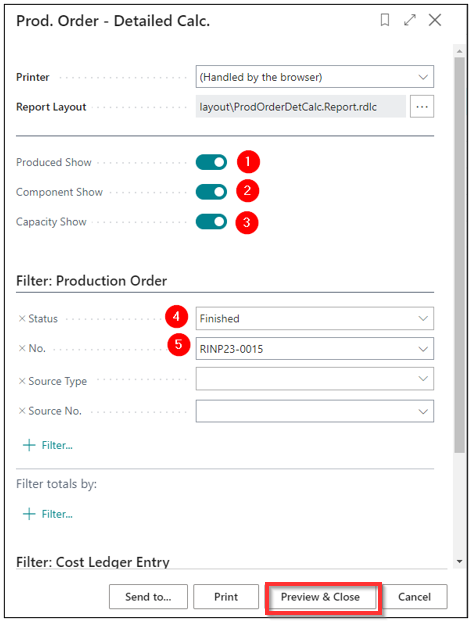Click the Finished value in Status field
Image resolution: width=473 pixels, height=623 pixels.
pyautogui.click(x=219, y=319)
